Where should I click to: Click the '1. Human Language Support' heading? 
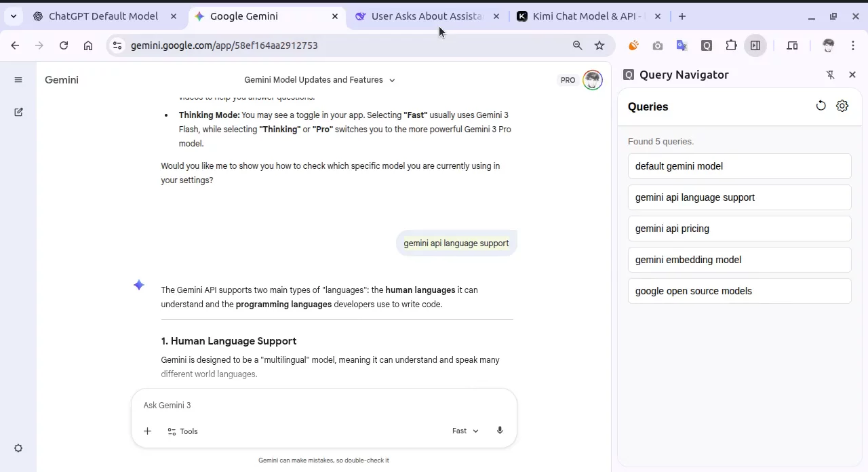tap(229, 341)
